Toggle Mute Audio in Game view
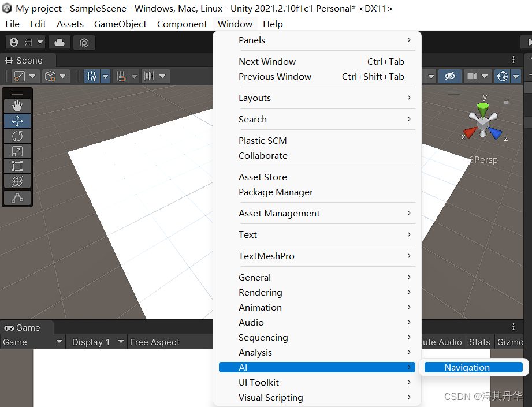This screenshot has width=532, height=407. pyautogui.click(x=442, y=342)
